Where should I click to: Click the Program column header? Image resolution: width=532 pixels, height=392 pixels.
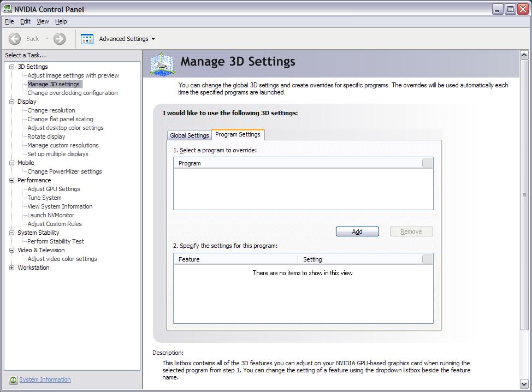point(298,163)
